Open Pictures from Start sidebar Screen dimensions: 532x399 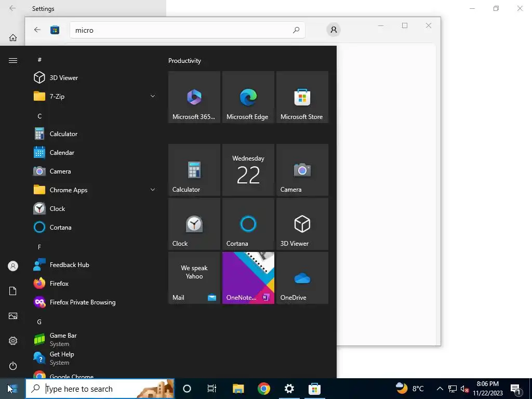tap(13, 316)
